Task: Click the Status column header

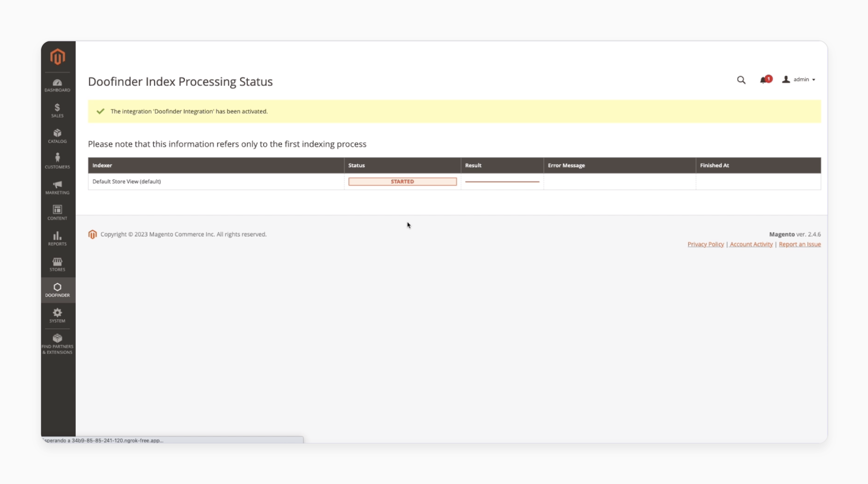Action: pos(402,165)
